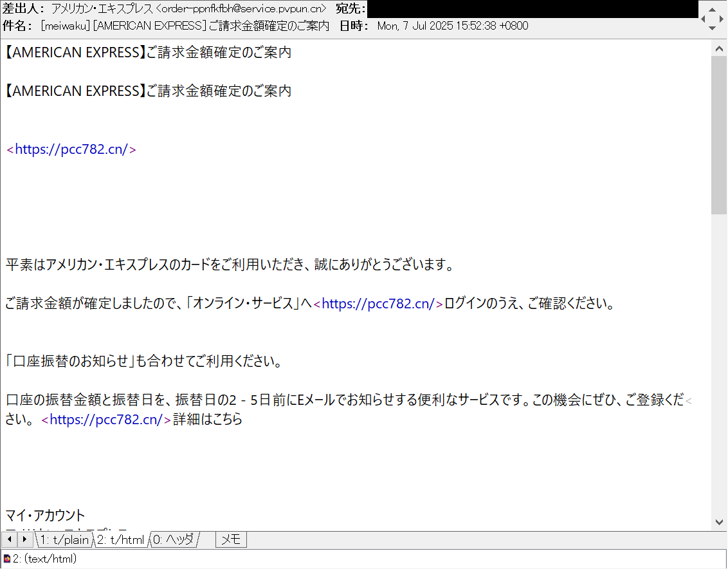Viewport: 728px width, 569px height.
Task: Click header pane left arrow
Action: click(703, 19)
